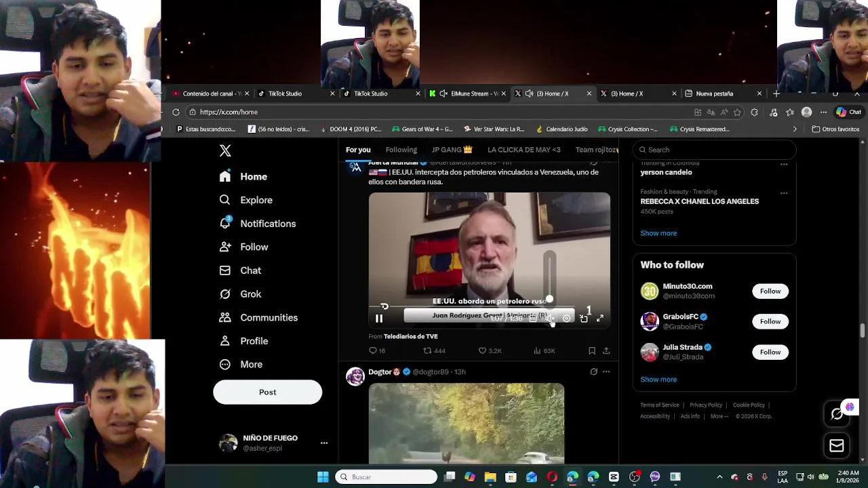This screenshot has width=868, height=488.
Task: Enter fullscreen on the video
Action: coord(599,319)
